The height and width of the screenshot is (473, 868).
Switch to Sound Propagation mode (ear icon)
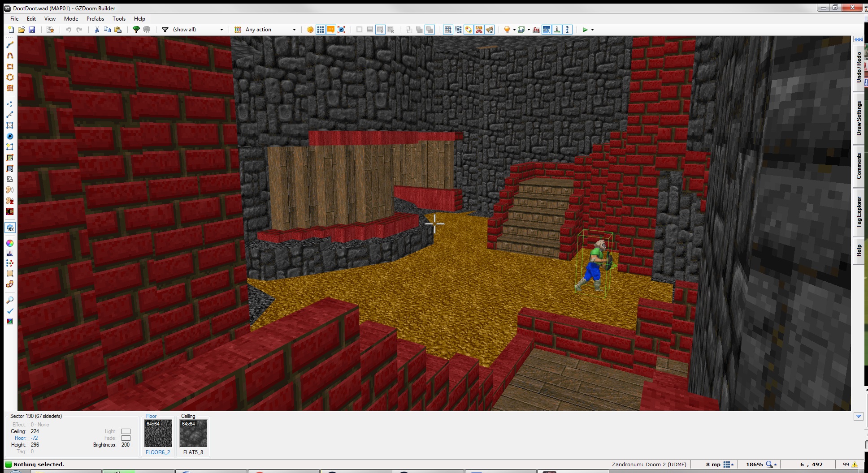click(10, 190)
